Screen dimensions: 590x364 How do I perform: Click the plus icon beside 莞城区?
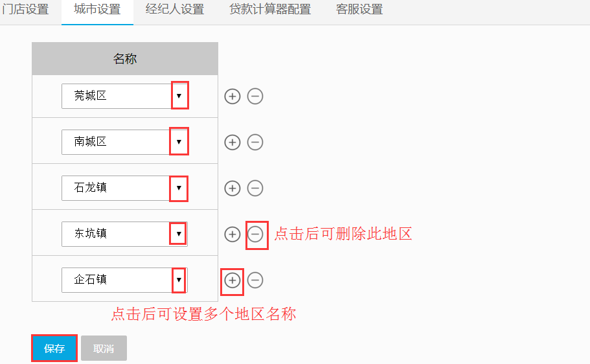coord(232,97)
